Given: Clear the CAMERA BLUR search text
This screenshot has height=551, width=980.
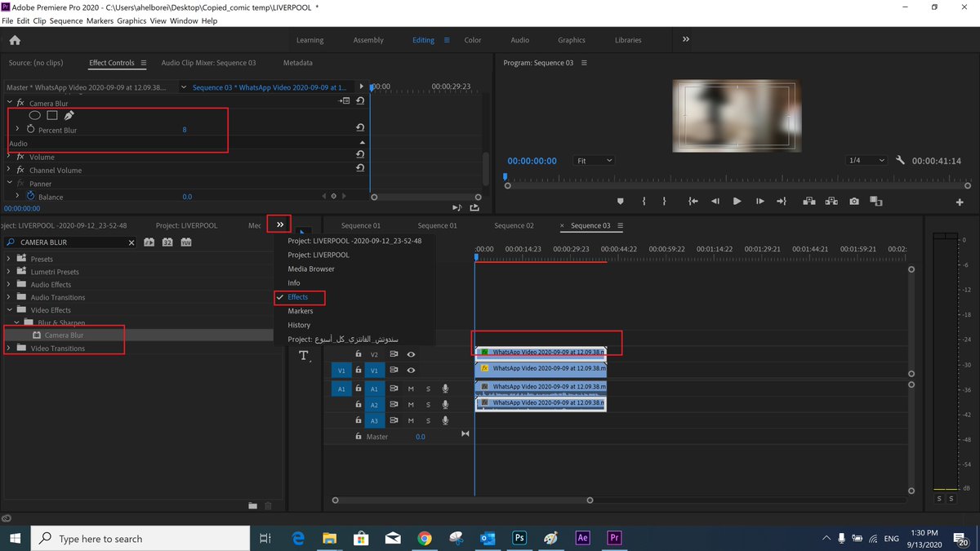Looking at the screenshot, I should coord(131,242).
